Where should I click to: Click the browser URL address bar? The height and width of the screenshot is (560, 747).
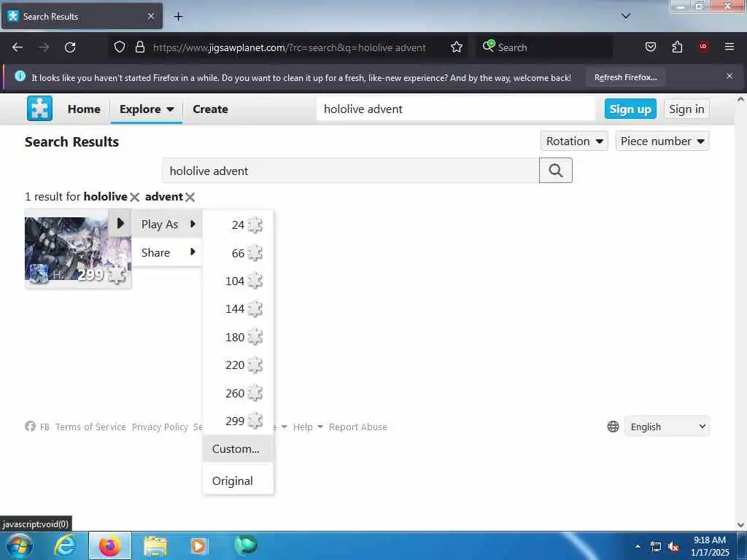tap(289, 47)
